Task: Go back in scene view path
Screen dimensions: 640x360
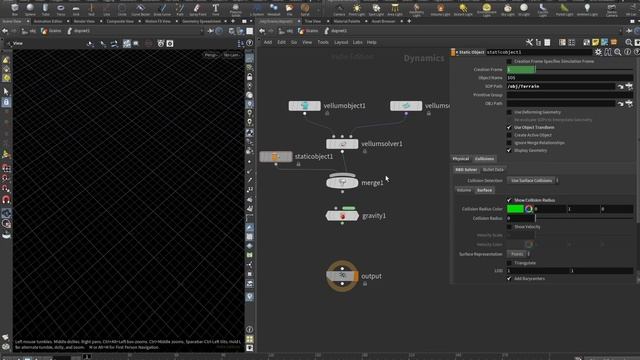Action: (x=5, y=31)
